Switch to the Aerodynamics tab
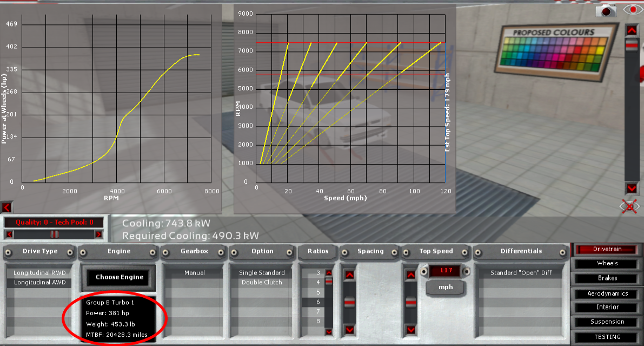 [607, 293]
